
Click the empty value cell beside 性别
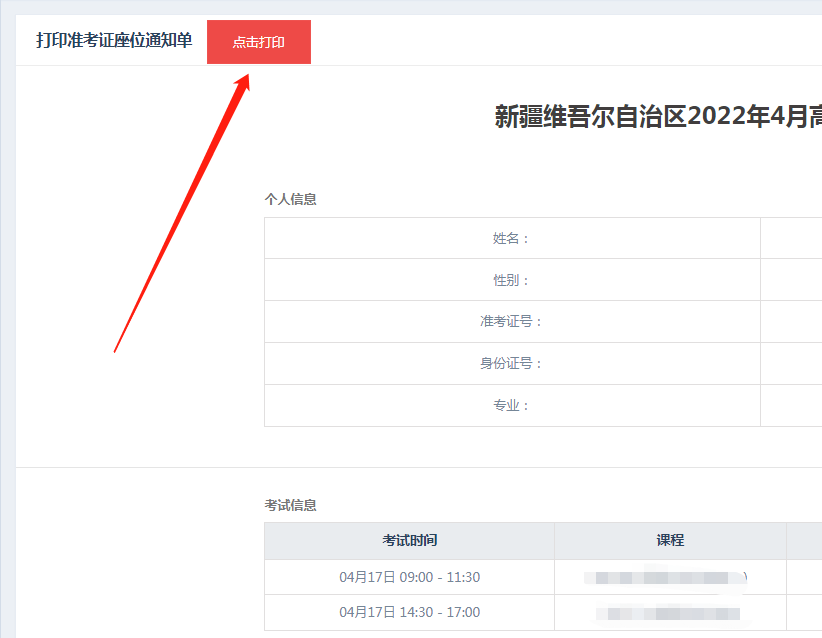[x=791, y=280]
